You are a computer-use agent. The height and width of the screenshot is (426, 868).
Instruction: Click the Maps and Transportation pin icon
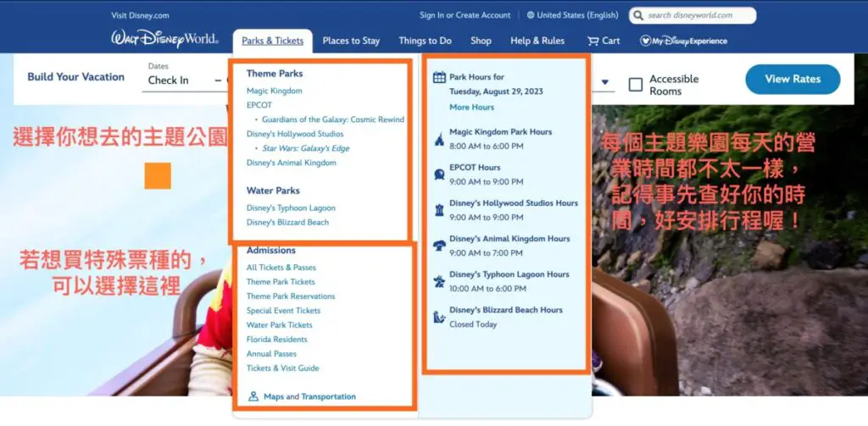click(x=253, y=396)
